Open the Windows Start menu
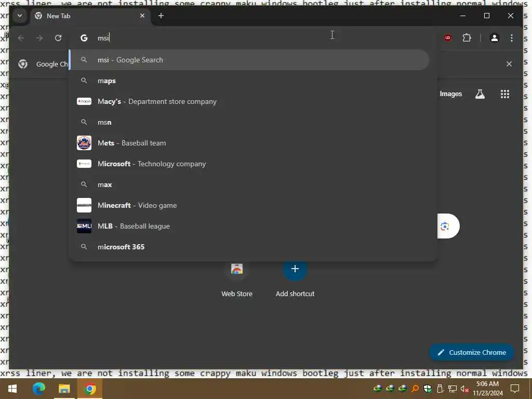The width and height of the screenshot is (532, 399). click(12, 389)
